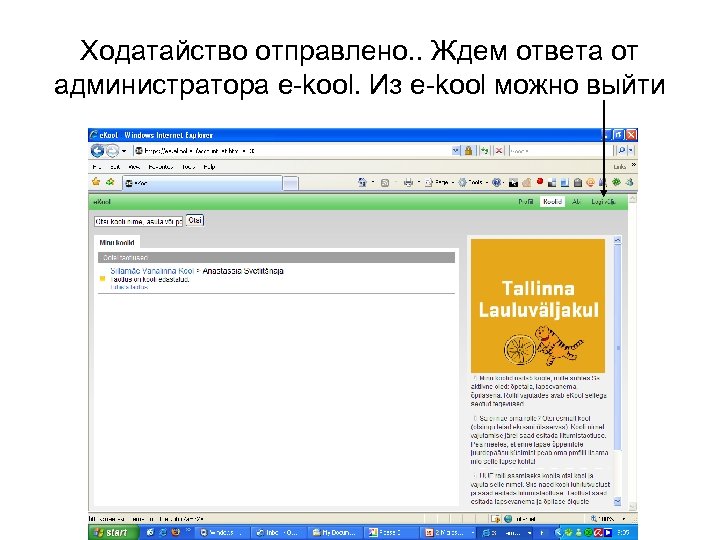Click the red circle toolbar icon

click(540, 181)
